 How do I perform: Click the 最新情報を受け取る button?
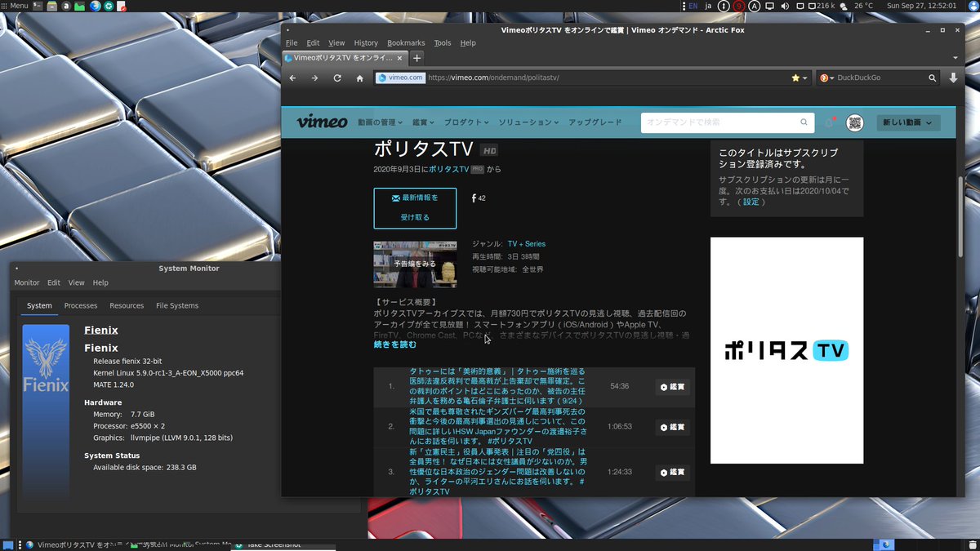415,208
